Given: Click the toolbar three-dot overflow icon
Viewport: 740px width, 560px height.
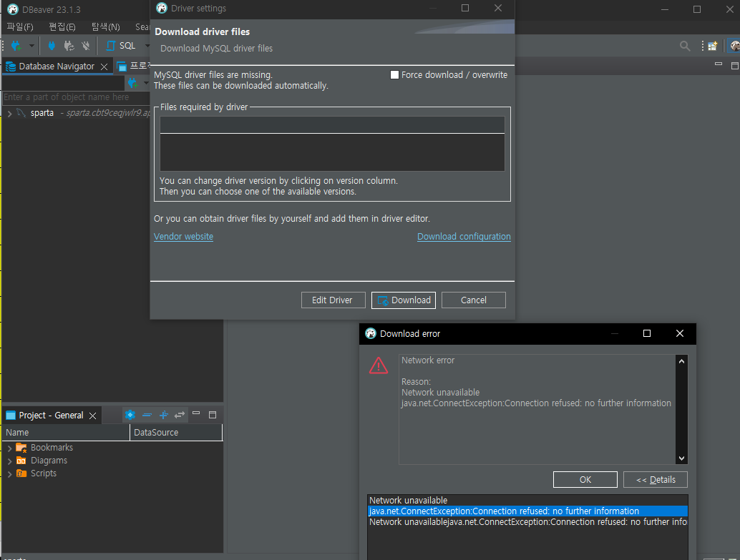Looking at the screenshot, I should tap(702, 46).
